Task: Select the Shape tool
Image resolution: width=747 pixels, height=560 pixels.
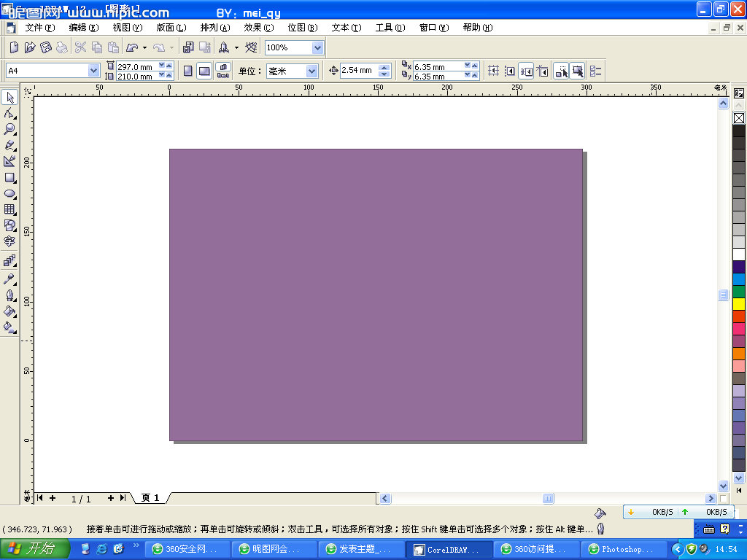Action: coord(10,113)
